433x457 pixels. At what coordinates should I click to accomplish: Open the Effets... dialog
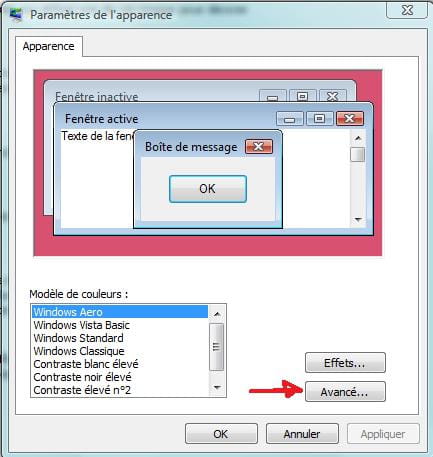(345, 363)
